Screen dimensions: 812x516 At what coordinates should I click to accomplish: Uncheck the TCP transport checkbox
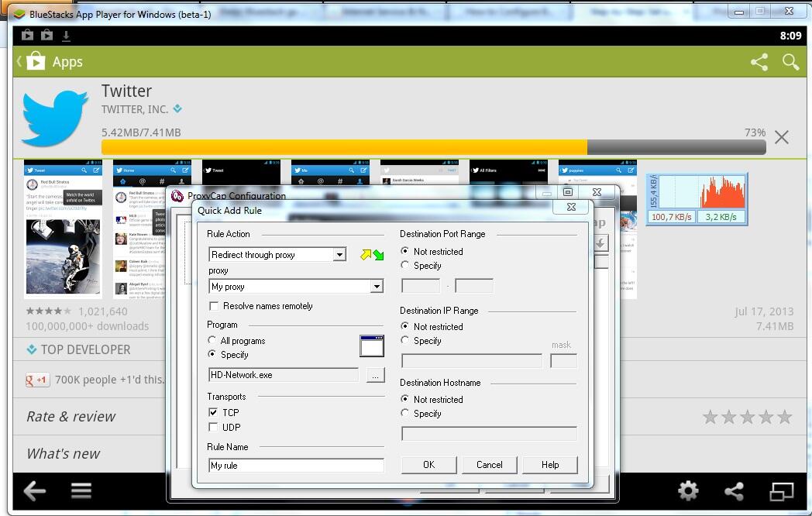213,412
